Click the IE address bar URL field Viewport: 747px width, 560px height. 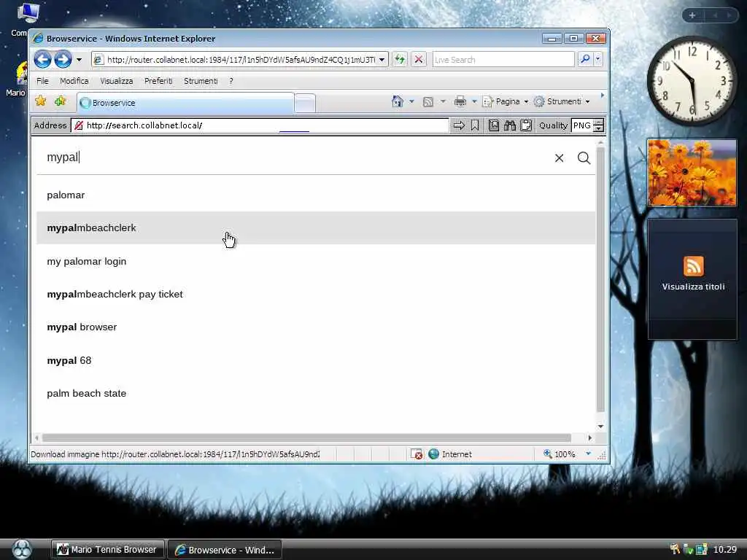click(241, 60)
